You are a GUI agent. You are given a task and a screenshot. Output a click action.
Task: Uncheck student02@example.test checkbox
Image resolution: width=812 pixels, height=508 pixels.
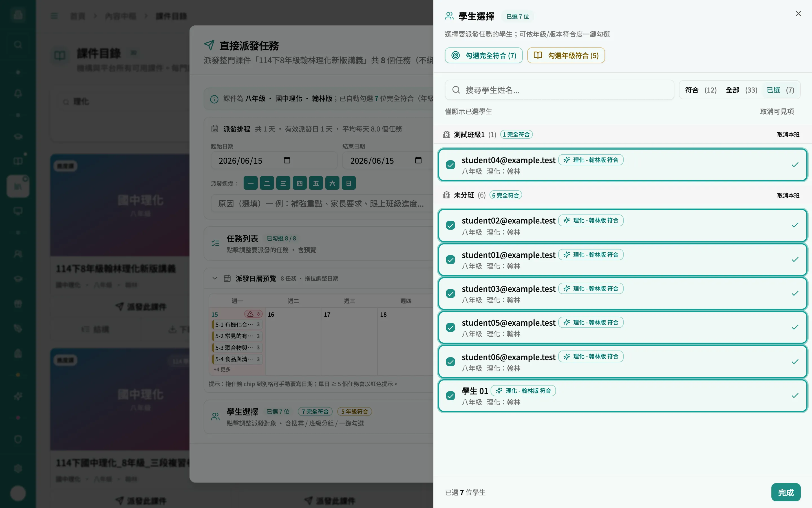[x=450, y=225]
